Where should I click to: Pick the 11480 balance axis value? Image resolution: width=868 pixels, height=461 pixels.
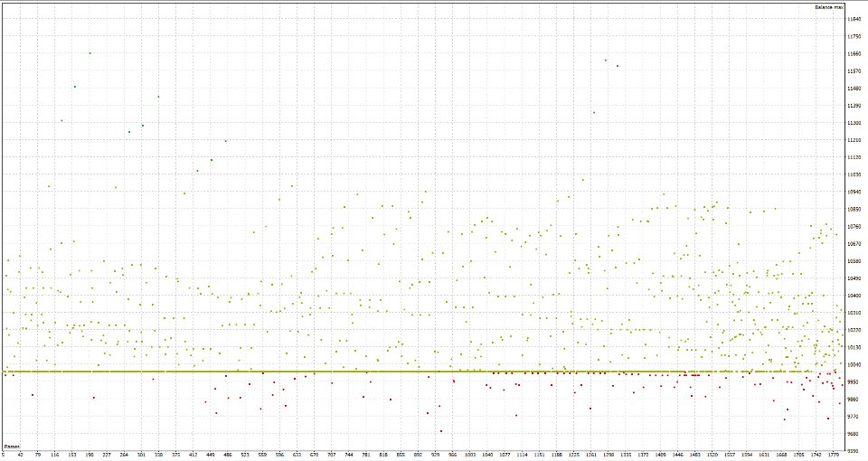[854, 88]
